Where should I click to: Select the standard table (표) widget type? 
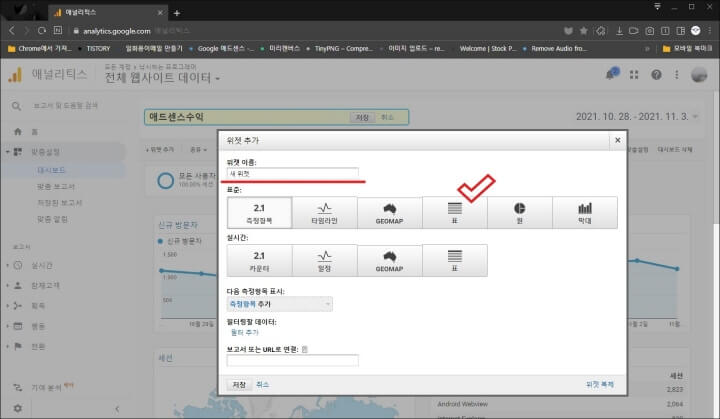[x=455, y=213]
